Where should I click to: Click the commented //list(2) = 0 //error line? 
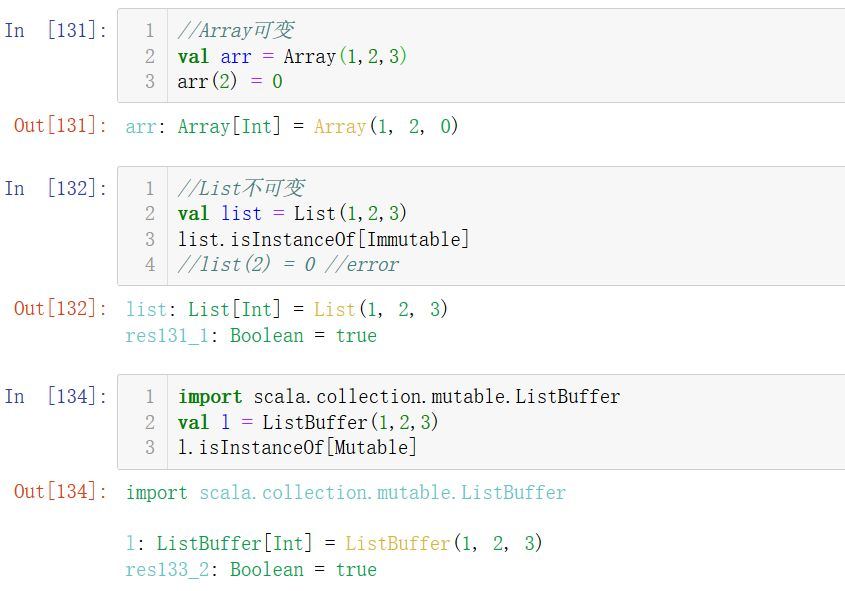point(288,265)
